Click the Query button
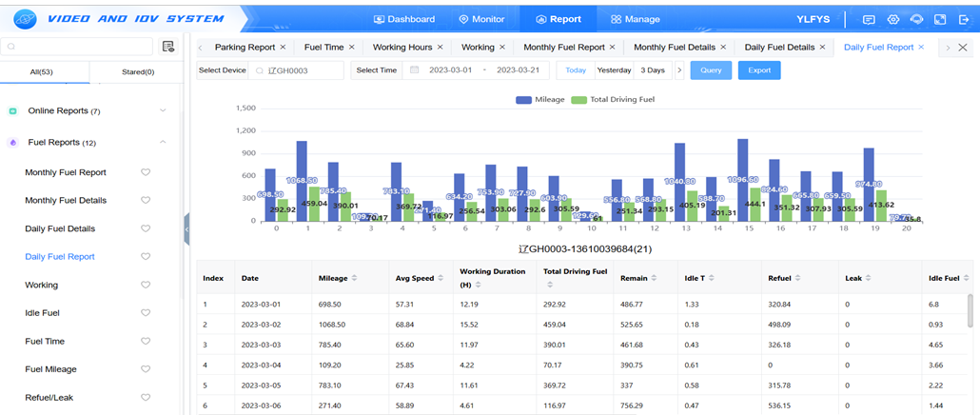Image resolution: width=980 pixels, height=415 pixels. 711,70
